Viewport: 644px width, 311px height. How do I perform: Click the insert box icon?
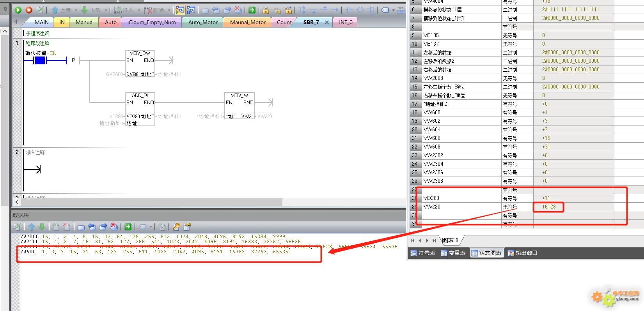[x=371, y=10]
